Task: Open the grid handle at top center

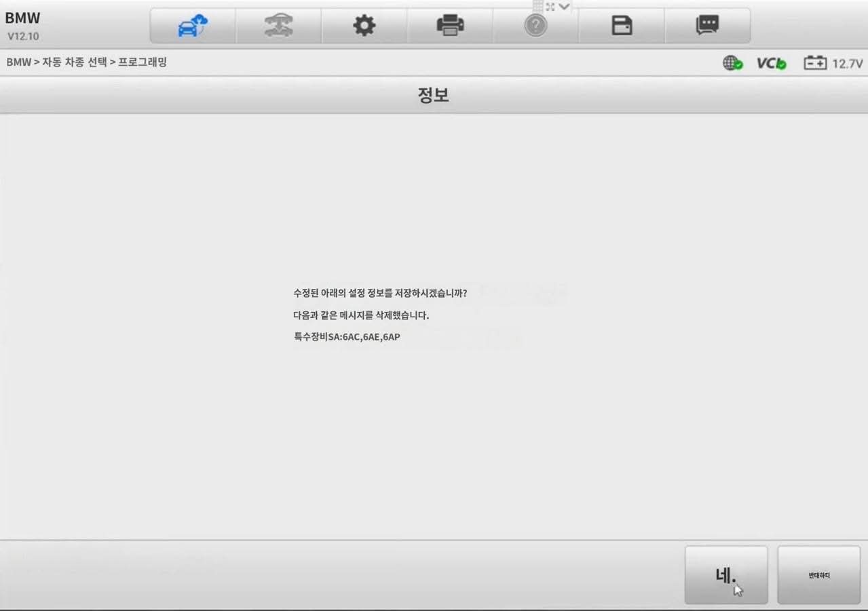Action: [537, 6]
